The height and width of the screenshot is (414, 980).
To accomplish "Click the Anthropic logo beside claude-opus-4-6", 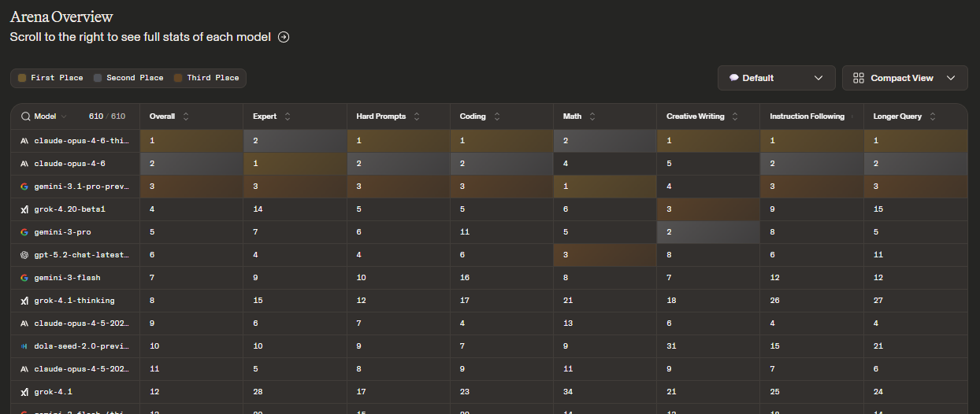I will pos(24,163).
